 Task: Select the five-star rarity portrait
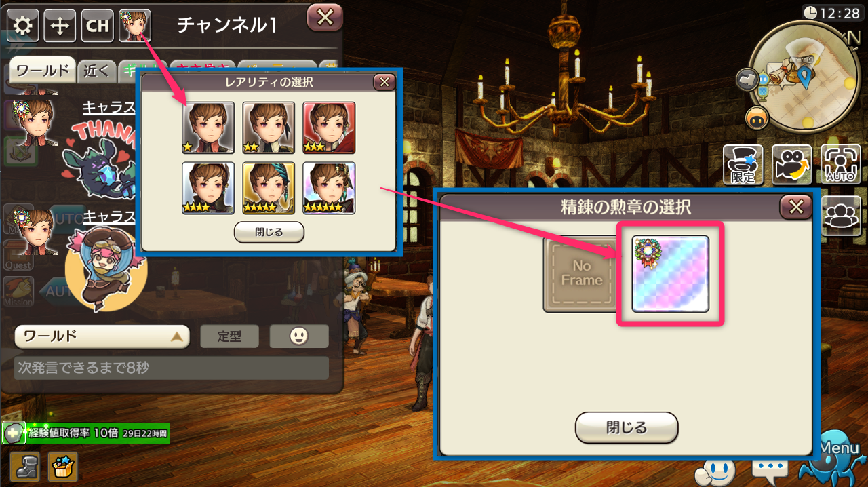click(x=329, y=189)
